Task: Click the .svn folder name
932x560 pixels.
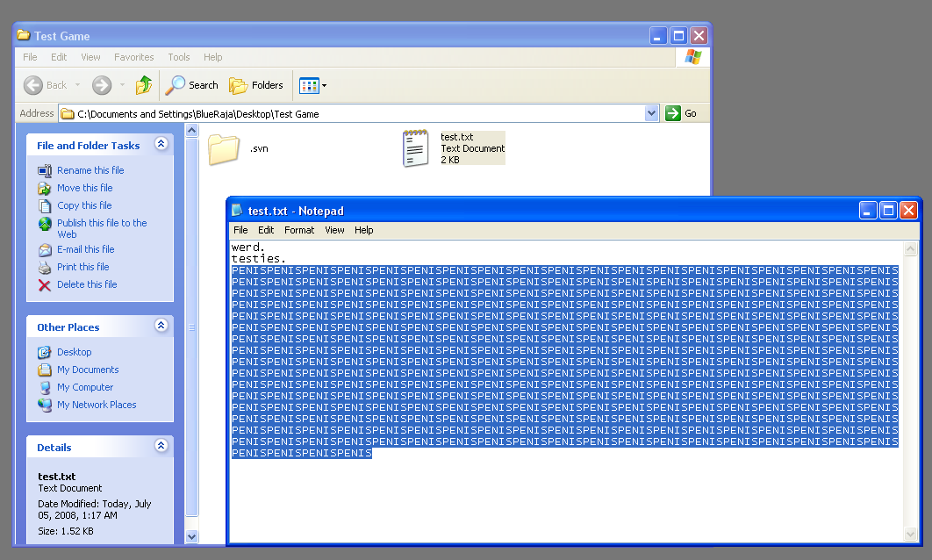Action: coord(259,148)
